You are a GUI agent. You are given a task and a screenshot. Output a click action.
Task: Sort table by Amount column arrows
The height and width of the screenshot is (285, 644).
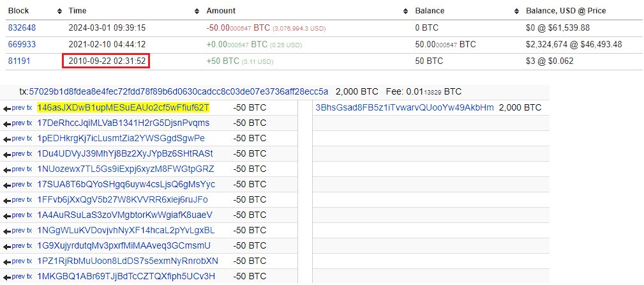point(406,12)
